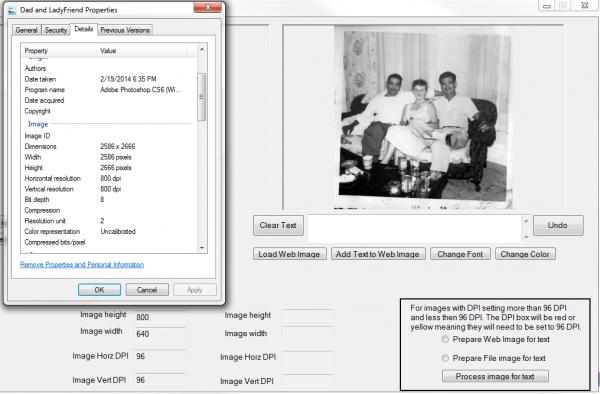Click the empty right Image height field
The image size is (600, 394).
pos(308,316)
